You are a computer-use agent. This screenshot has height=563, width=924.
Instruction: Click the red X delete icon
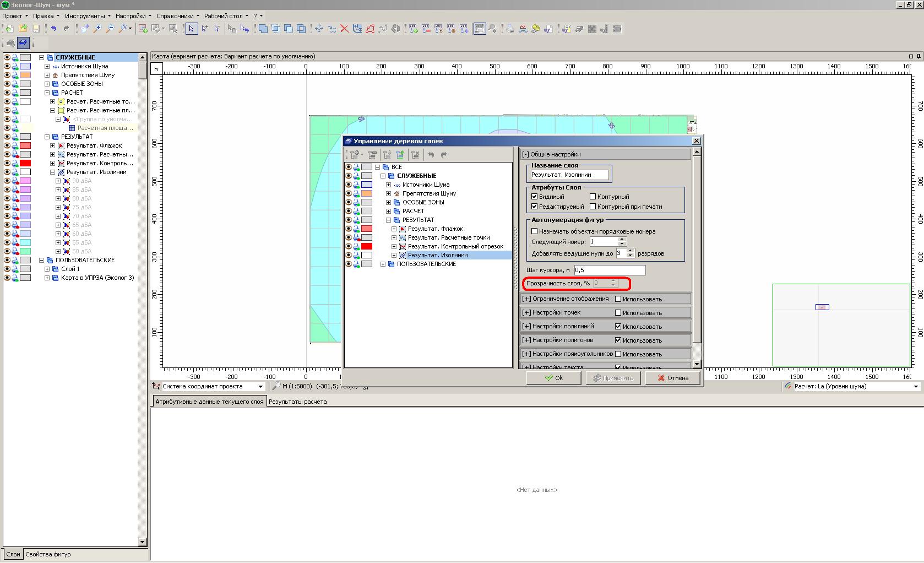pyautogui.click(x=344, y=29)
